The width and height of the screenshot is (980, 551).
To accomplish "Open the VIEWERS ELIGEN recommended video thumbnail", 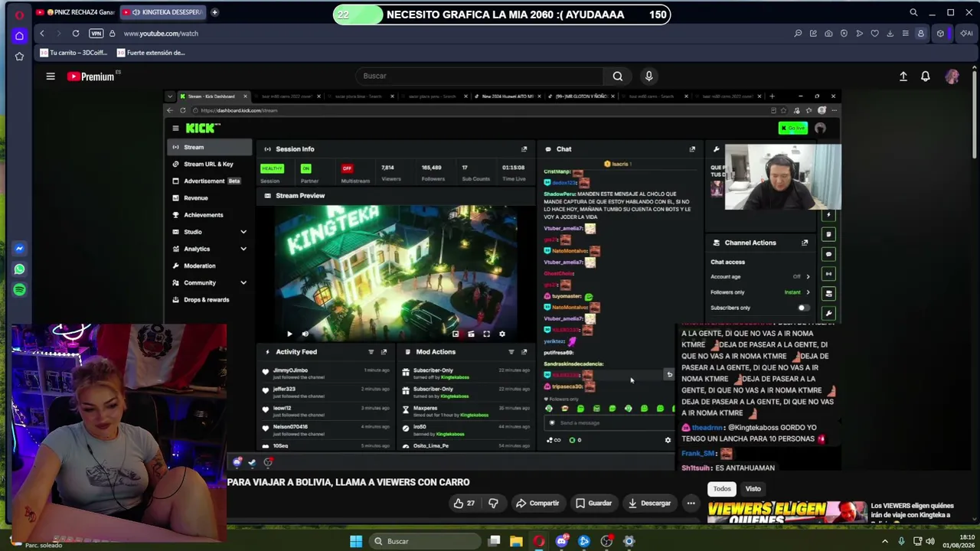I will click(787, 513).
